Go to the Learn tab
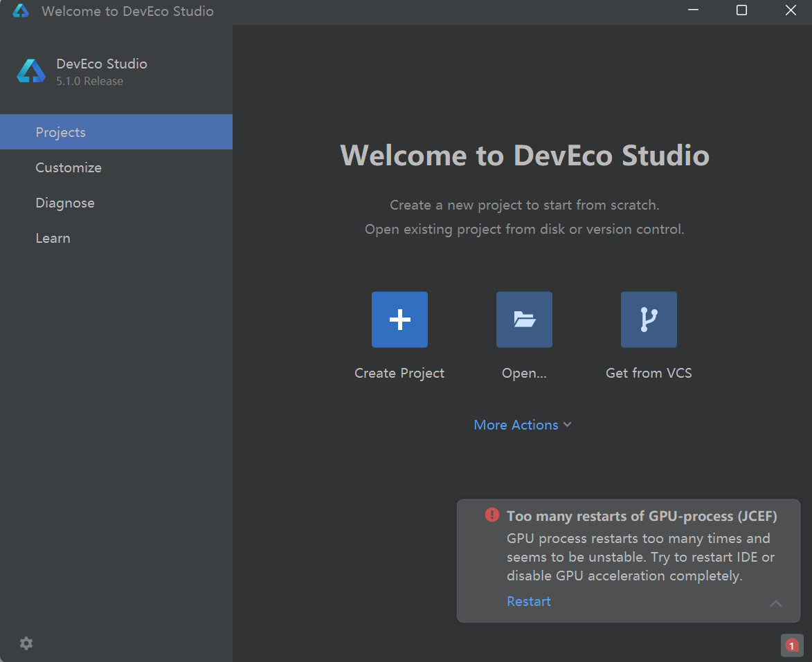The image size is (812, 662). pyautogui.click(x=116, y=238)
